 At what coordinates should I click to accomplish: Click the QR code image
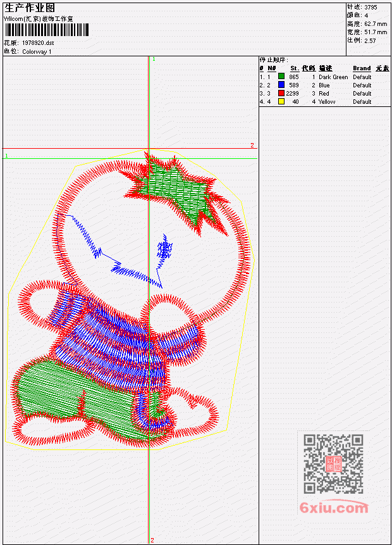click(333, 463)
